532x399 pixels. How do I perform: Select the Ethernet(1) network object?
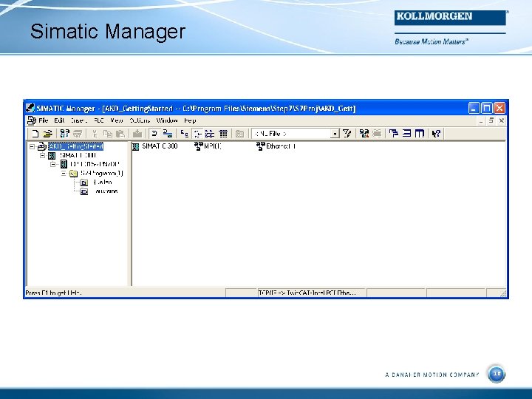[276, 146]
